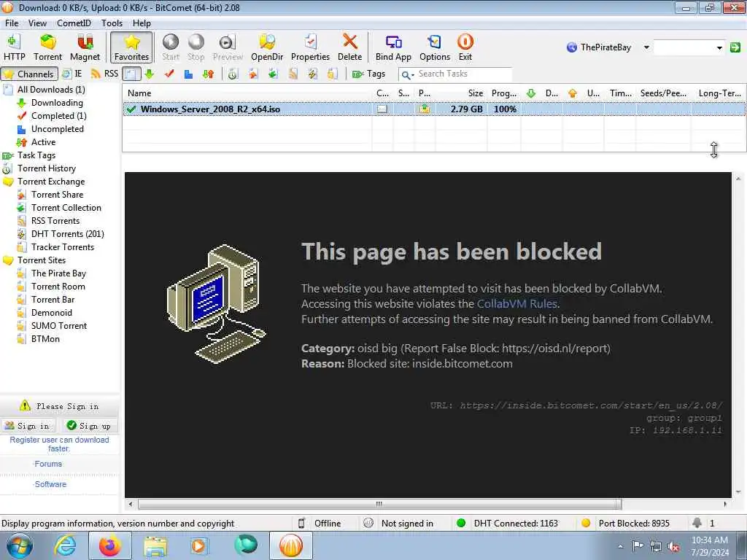This screenshot has height=560, width=747.
Task: Open the download directory with OpenDir
Action: tap(267, 47)
